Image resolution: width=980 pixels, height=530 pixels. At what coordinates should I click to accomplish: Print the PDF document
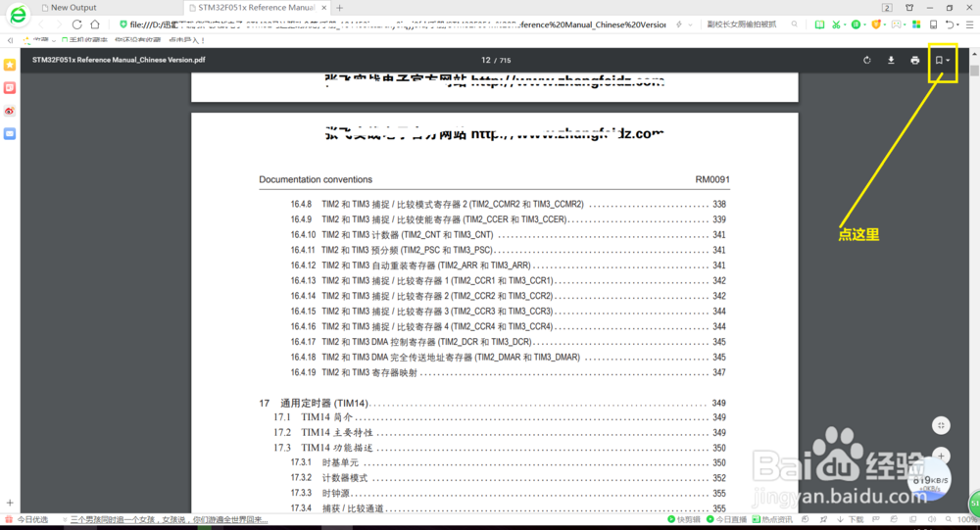915,60
